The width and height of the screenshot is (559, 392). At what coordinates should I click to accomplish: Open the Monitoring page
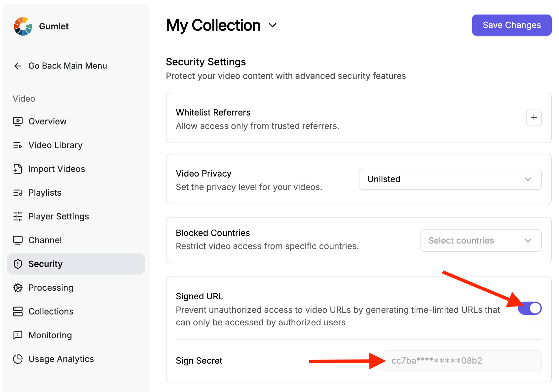(50, 335)
